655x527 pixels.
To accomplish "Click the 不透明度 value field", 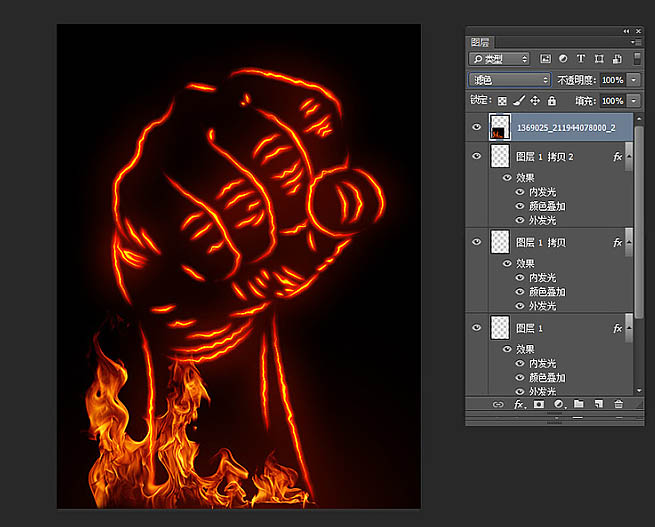I will pos(613,80).
